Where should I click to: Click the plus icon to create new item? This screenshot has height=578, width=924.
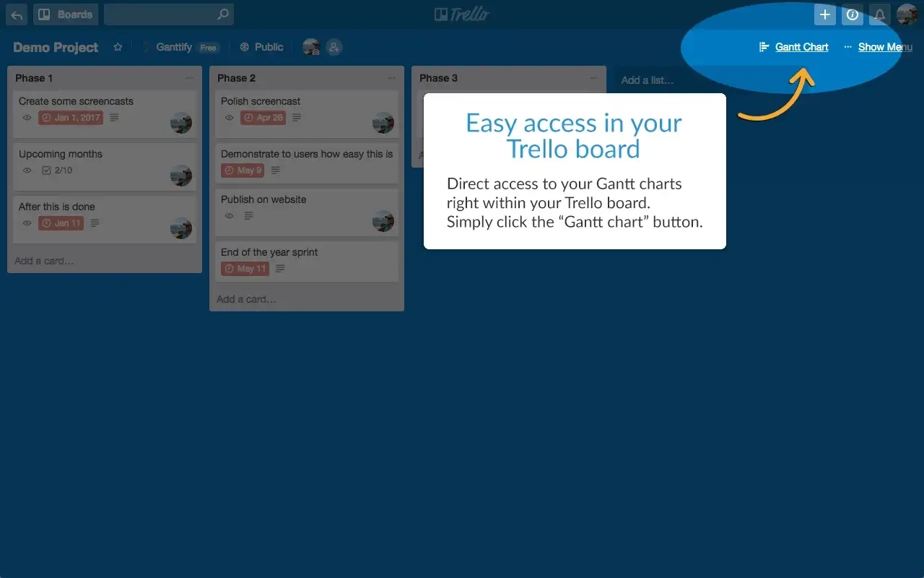click(x=824, y=14)
